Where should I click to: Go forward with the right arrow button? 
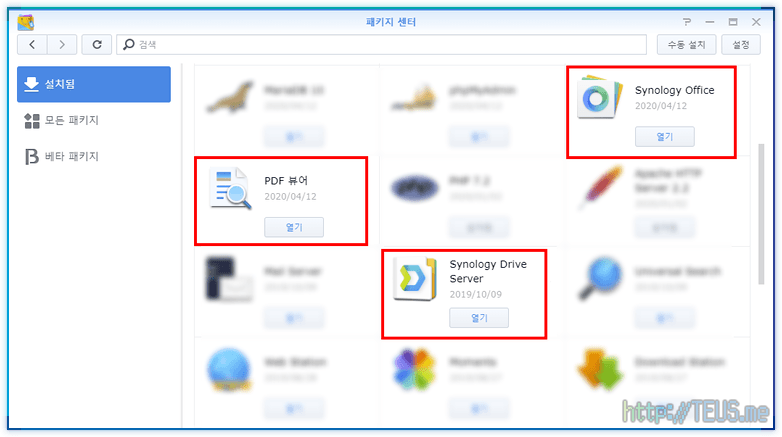coord(62,44)
